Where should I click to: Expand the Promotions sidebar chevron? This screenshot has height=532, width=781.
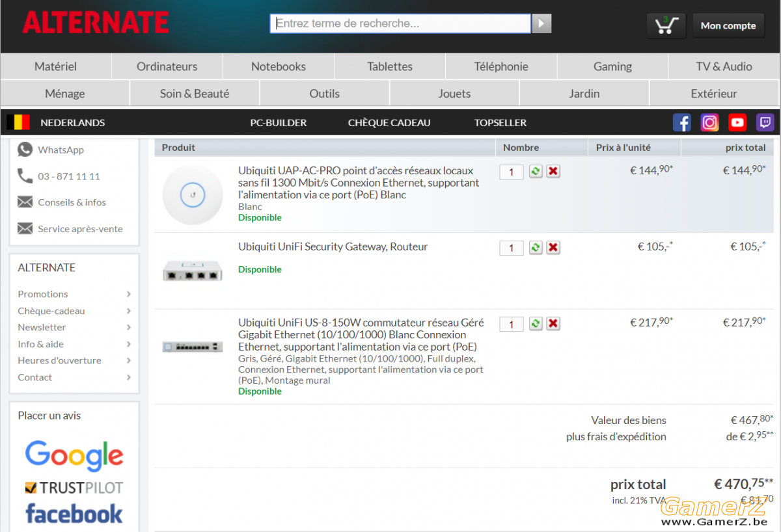129,294
